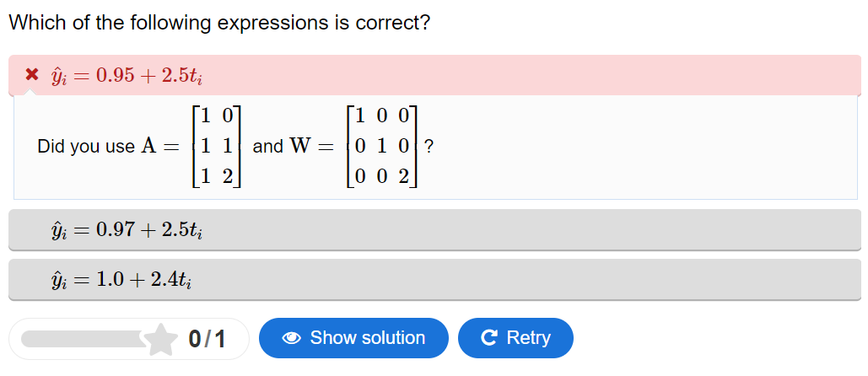Click the 0/1 score text

click(x=207, y=339)
